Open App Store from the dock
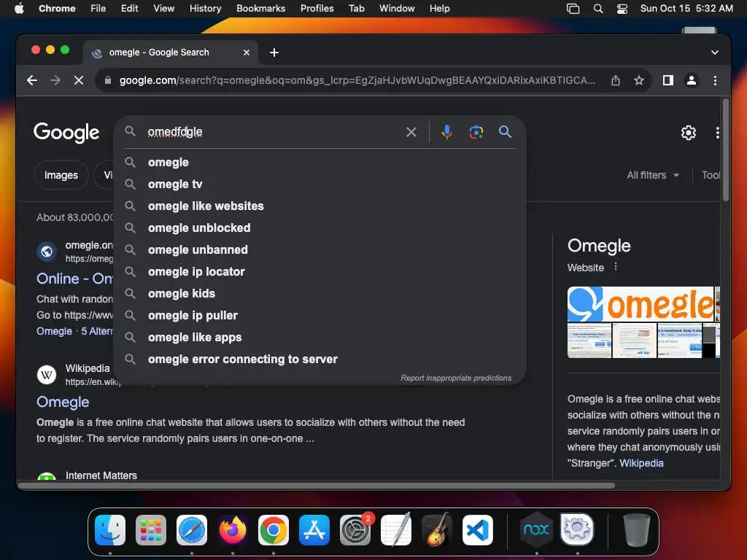 314,530
